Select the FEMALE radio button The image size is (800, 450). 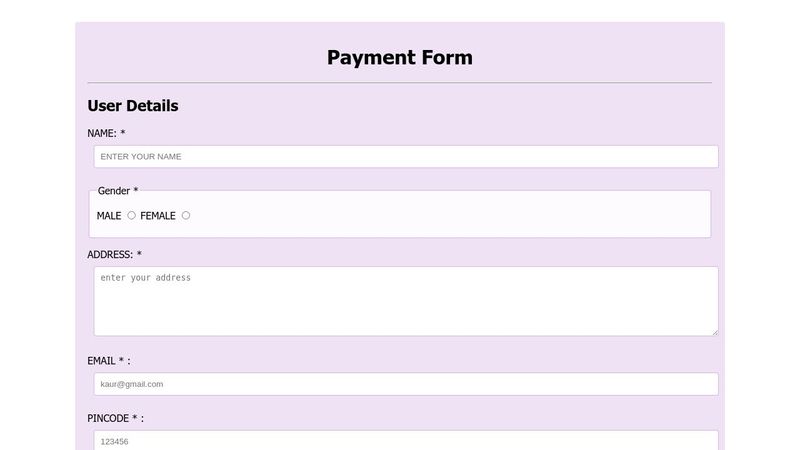tap(186, 215)
